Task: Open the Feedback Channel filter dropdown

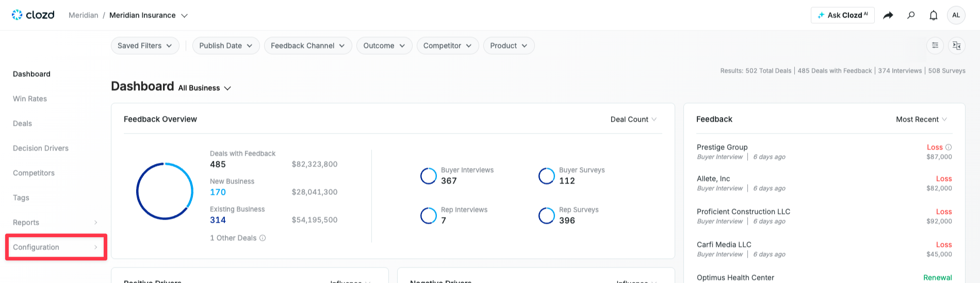Action: [307, 46]
